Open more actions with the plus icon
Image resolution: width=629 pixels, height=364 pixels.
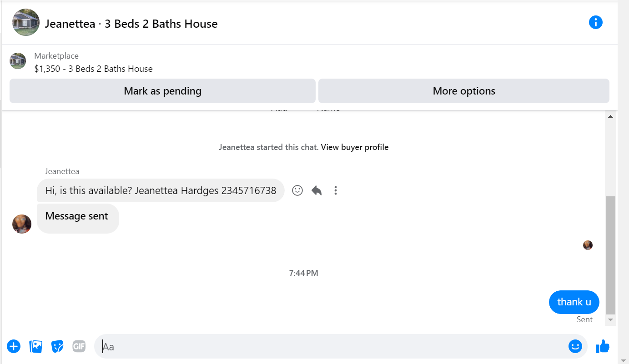click(x=14, y=346)
